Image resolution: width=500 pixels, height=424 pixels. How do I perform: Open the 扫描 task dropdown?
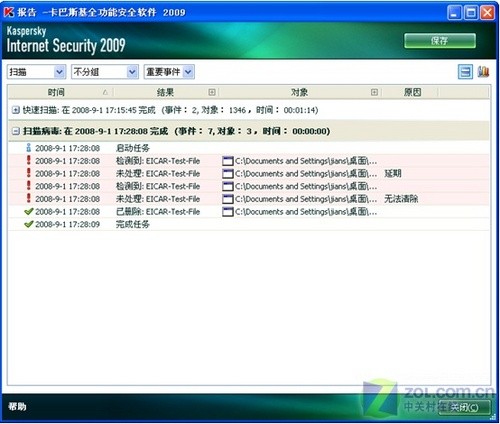36,72
